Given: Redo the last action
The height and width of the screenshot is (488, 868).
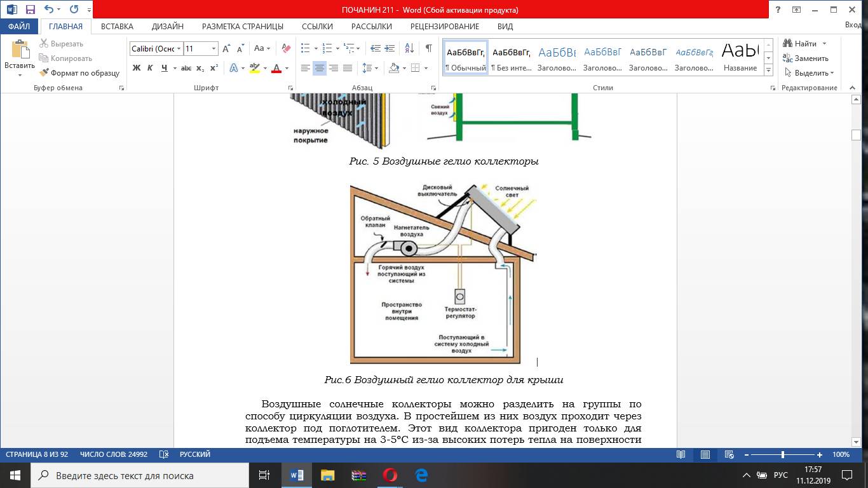Looking at the screenshot, I should [x=74, y=10].
